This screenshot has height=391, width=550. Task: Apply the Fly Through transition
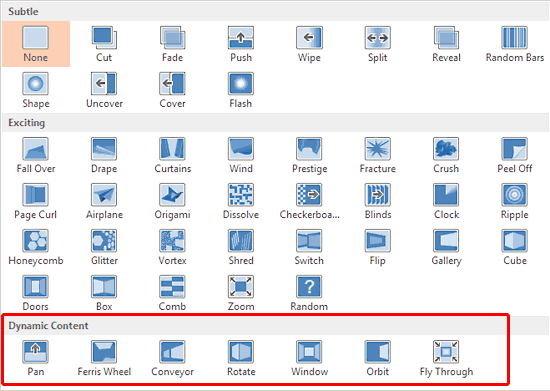tap(446, 358)
